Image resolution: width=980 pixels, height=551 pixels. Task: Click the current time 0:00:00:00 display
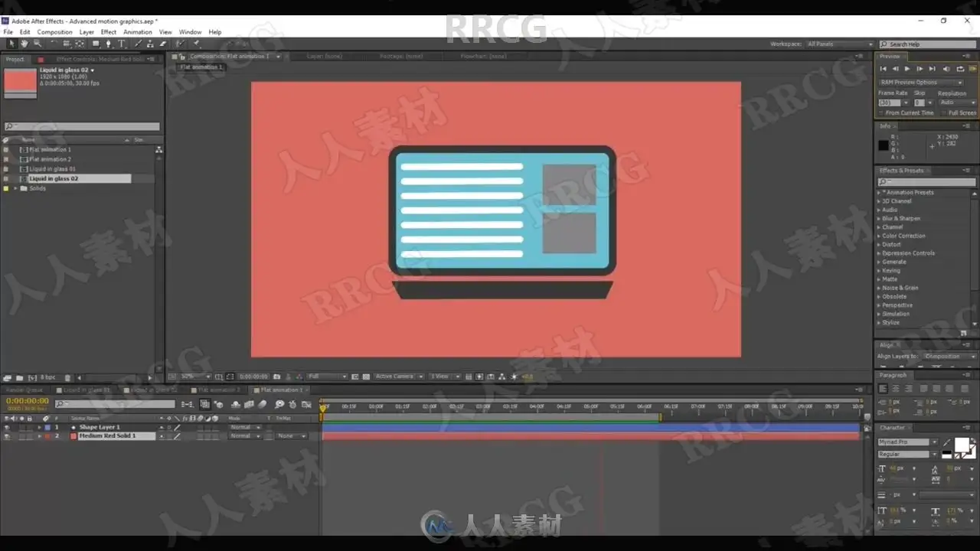[x=28, y=401]
